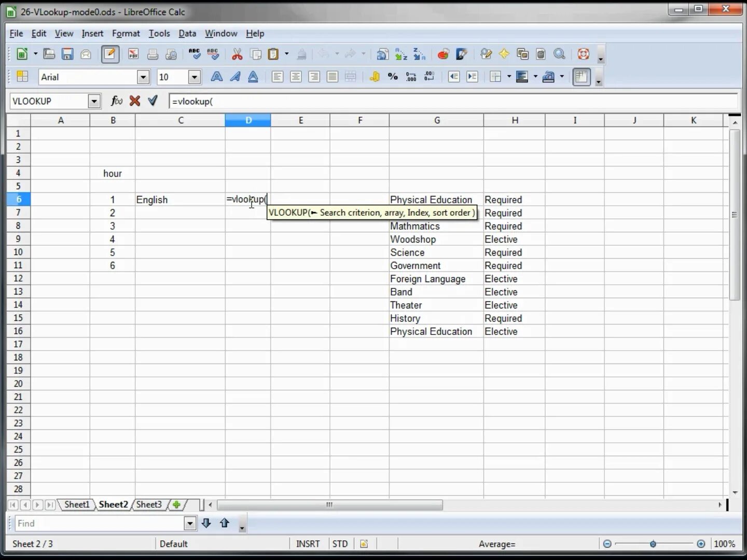Open the Font Color dropdown arrow
The width and height of the screenshot is (747, 560).
tap(562, 77)
